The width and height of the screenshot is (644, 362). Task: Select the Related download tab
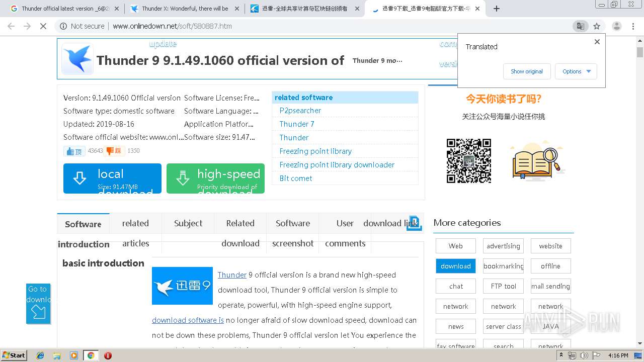(240, 233)
